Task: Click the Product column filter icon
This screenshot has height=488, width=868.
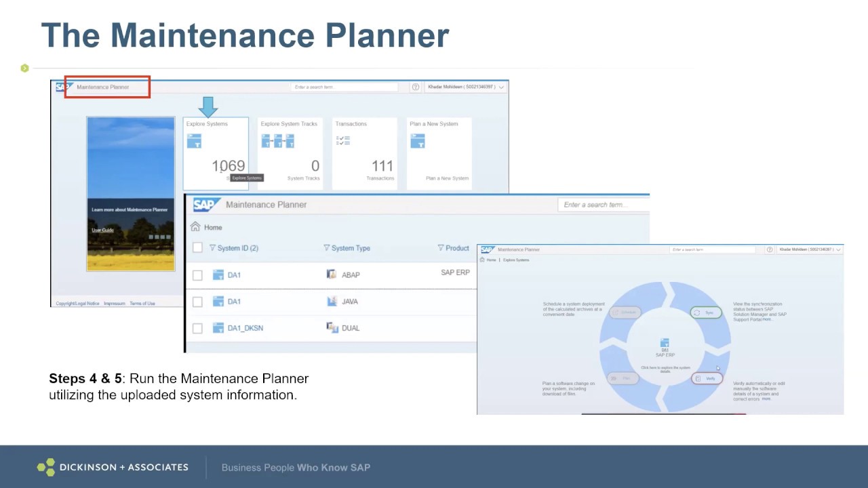Action: (440, 248)
